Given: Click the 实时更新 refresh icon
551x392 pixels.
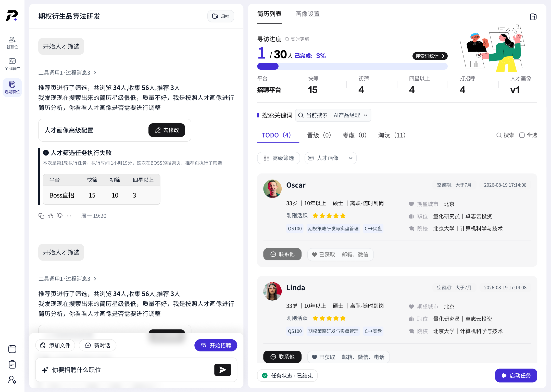Looking at the screenshot, I should coord(287,39).
